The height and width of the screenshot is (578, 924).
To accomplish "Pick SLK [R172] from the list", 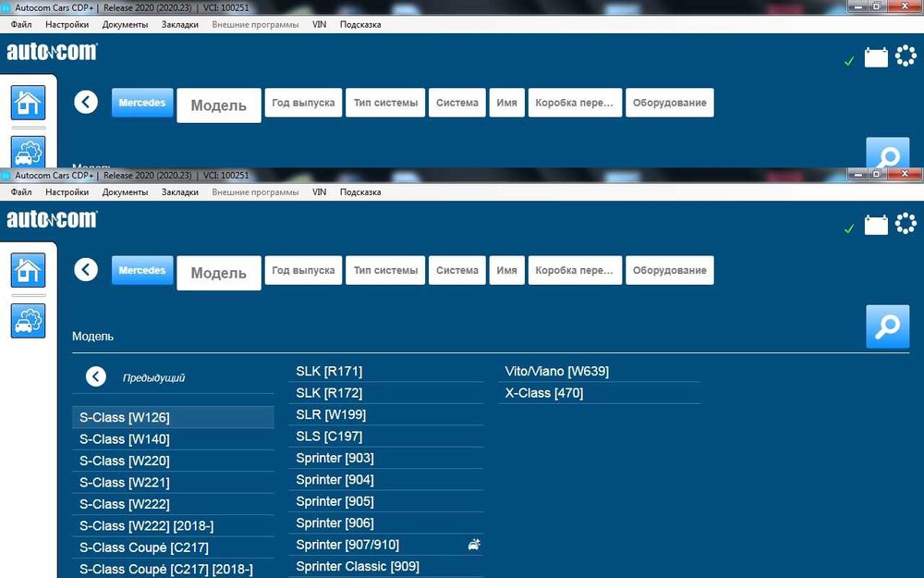I will (x=386, y=393).
